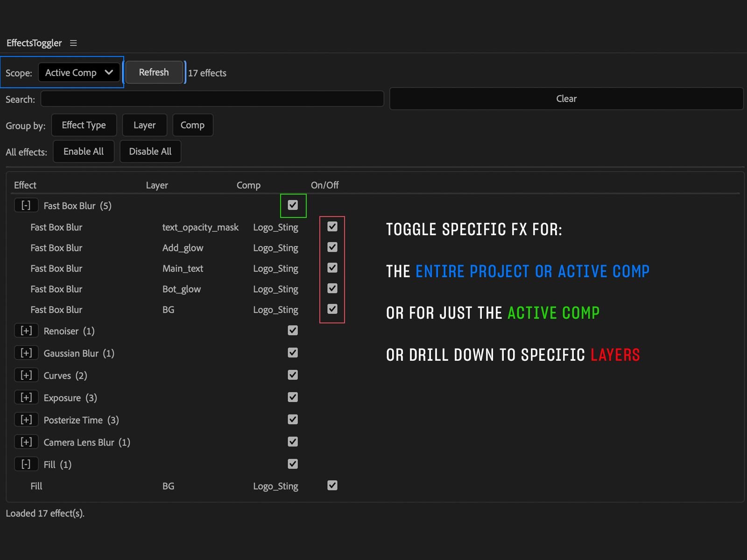Viewport: 747px width, 560px height.
Task: Disable Fast Box Blur on text_opacity_mask layer
Action: click(332, 227)
